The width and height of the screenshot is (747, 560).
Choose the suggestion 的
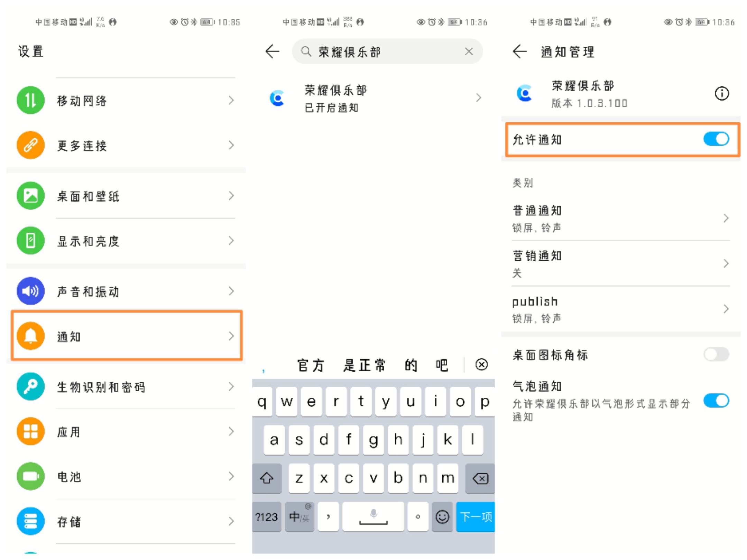pyautogui.click(x=411, y=365)
